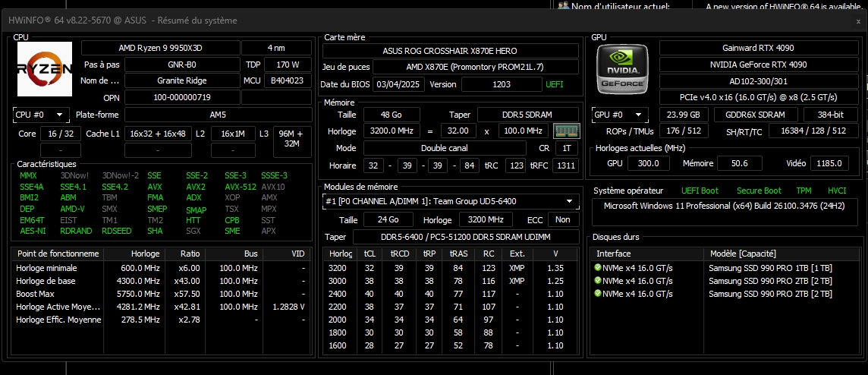868x375 pixels.
Task: Click the GPU clock 300.0 value
Action: click(649, 163)
